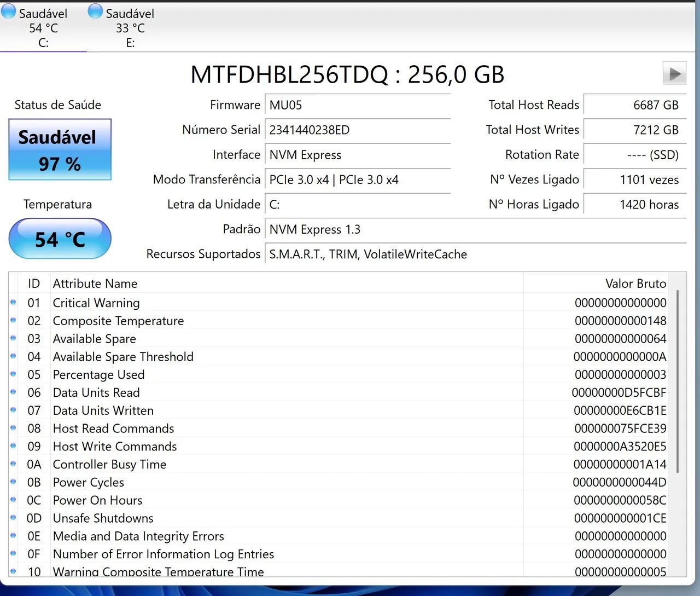Open the Saudável 97 % health status box
The width and height of the screenshot is (700, 596).
[x=60, y=149]
